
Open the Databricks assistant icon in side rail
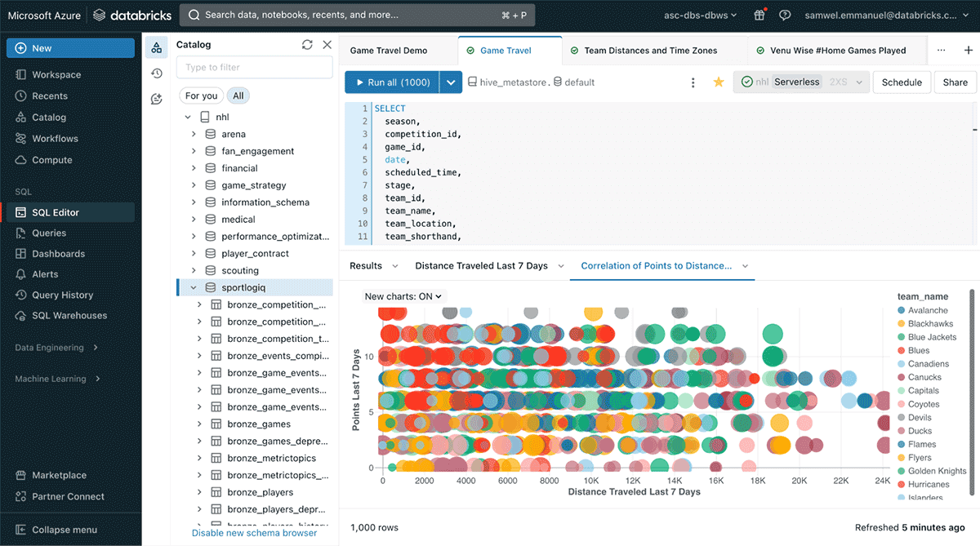coord(156,99)
